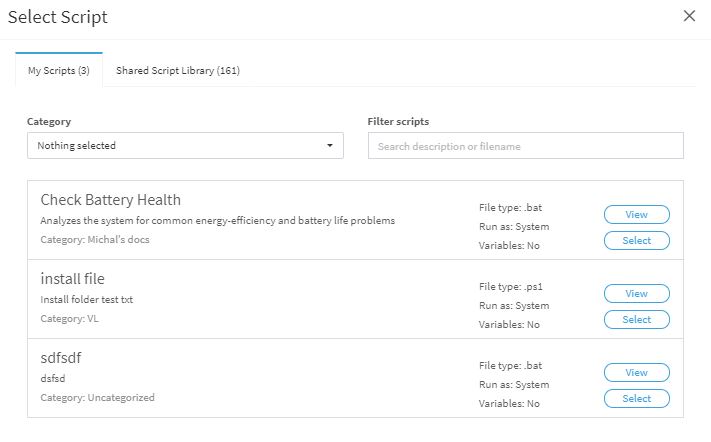Click the sdfsdf script title

click(x=61, y=358)
